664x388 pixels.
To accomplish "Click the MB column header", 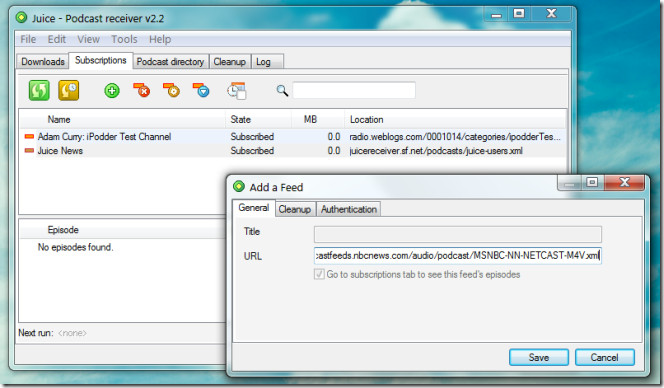I will point(318,119).
